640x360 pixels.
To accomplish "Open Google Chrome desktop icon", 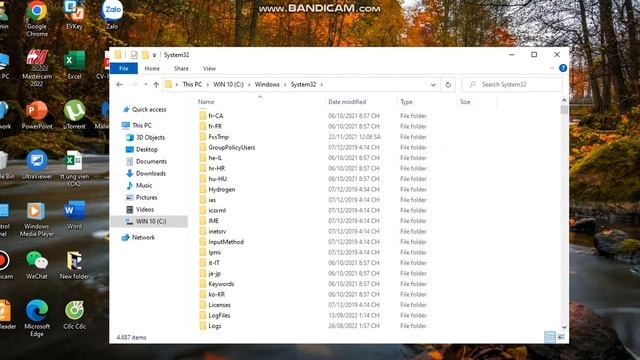I will (x=37, y=18).
